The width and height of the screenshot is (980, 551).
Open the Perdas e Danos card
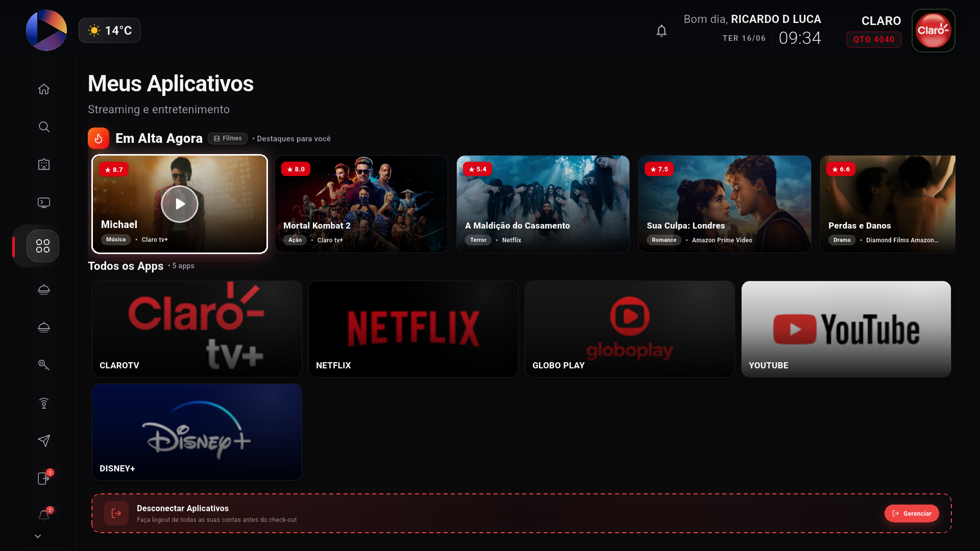888,204
